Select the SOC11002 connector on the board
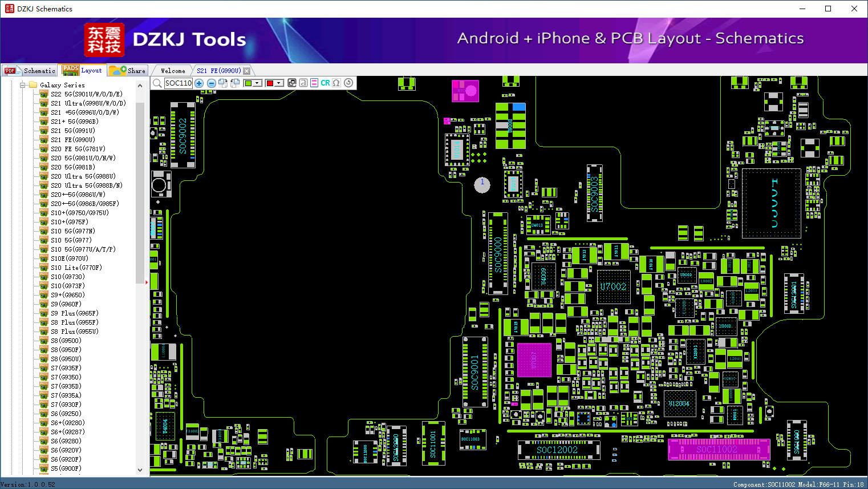 tap(719, 450)
